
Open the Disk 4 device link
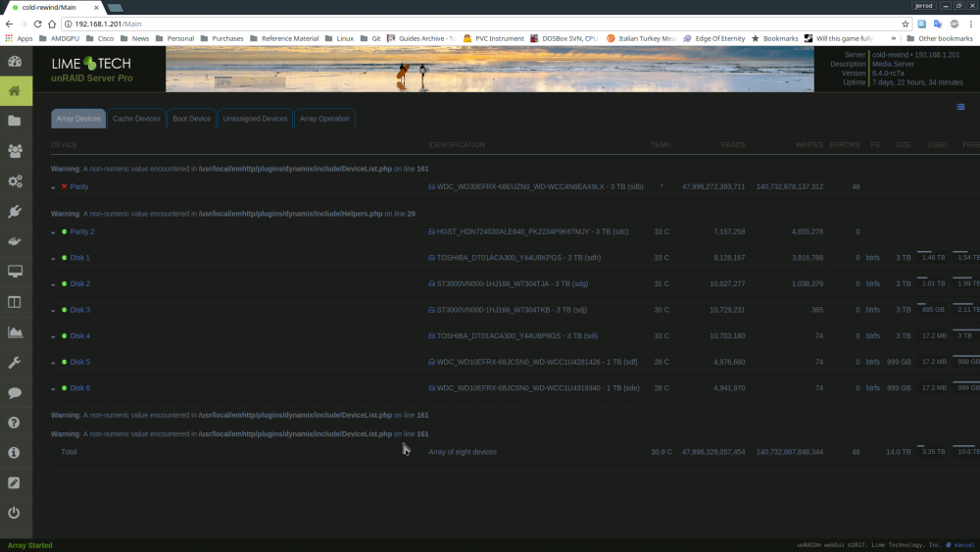tap(80, 336)
